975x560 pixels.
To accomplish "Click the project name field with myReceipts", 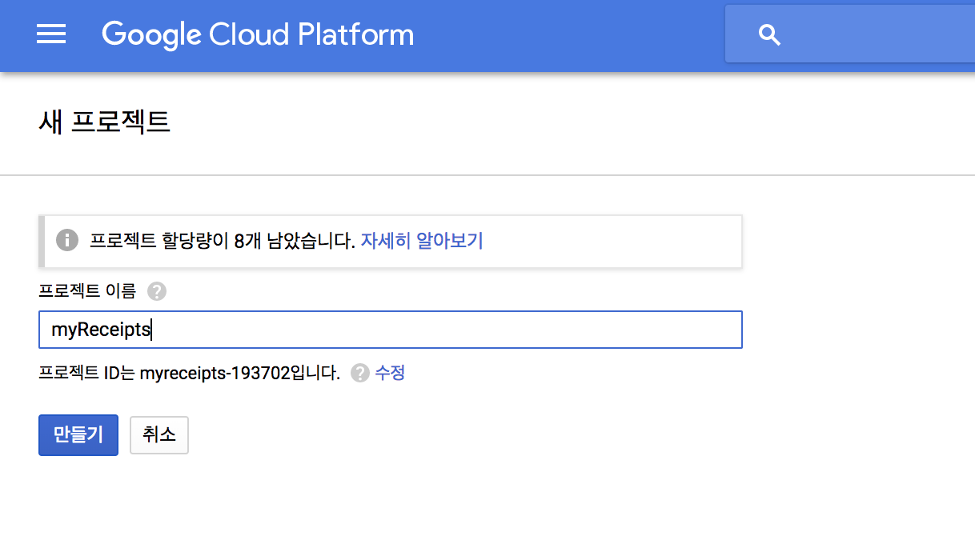I will point(391,330).
